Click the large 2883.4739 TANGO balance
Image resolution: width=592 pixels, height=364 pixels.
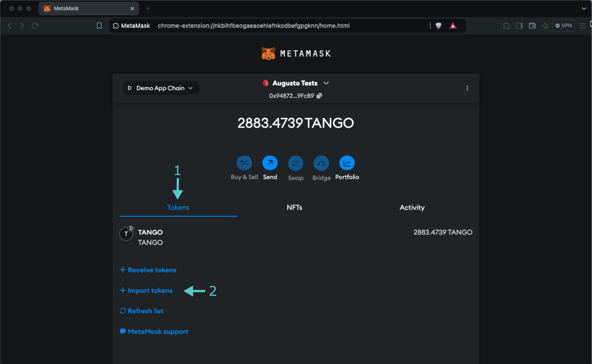(296, 123)
